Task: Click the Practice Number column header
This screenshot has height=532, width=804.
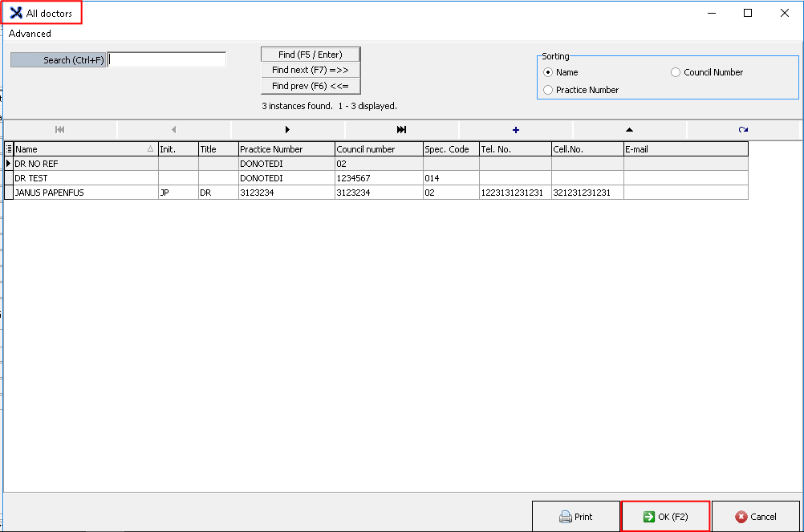Action: tap(286, 149)
